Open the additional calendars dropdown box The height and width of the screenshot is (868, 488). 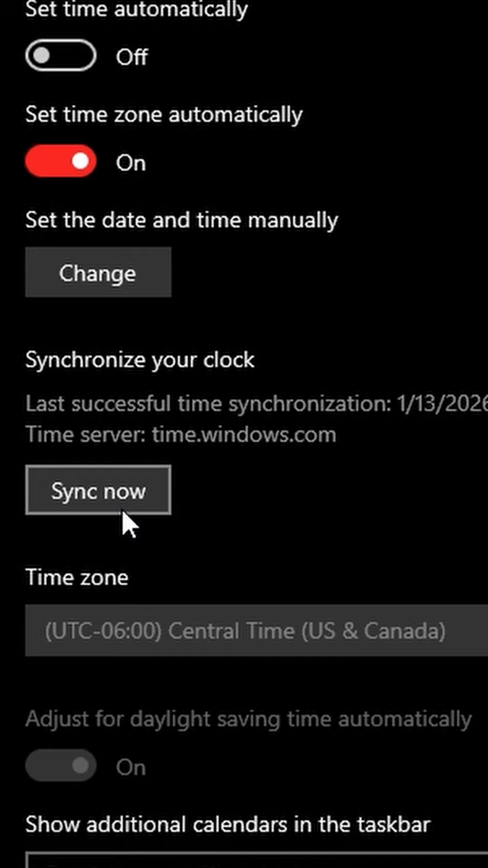tap(256, 860)
